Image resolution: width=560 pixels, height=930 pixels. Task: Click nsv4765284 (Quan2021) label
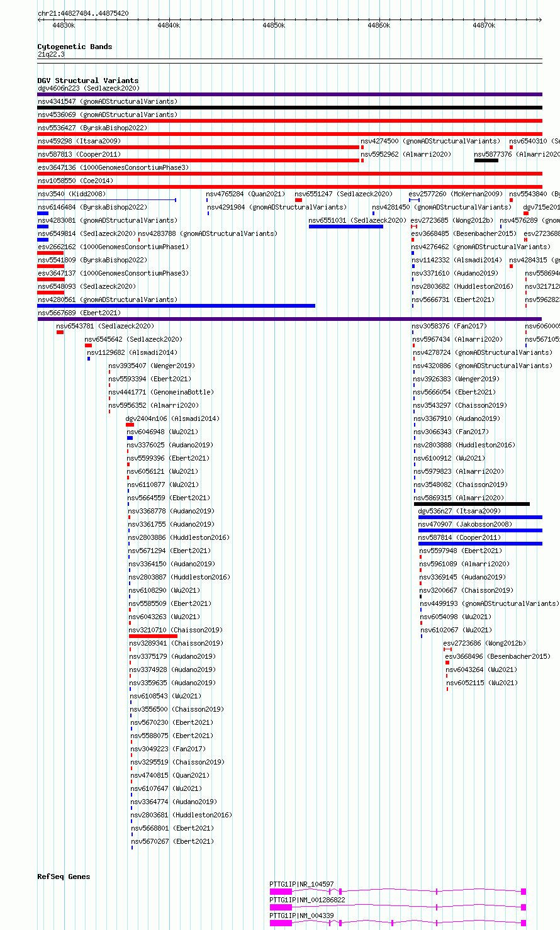pyautogui.click(x=245, y=194)
